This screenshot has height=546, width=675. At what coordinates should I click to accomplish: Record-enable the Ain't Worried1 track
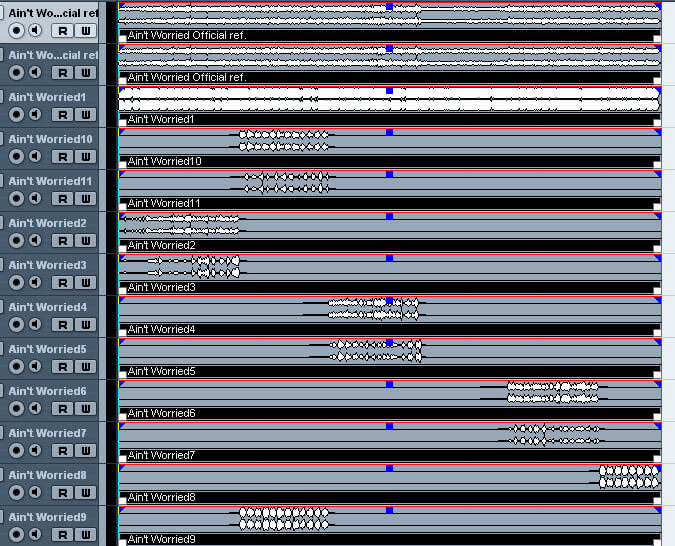16,115
